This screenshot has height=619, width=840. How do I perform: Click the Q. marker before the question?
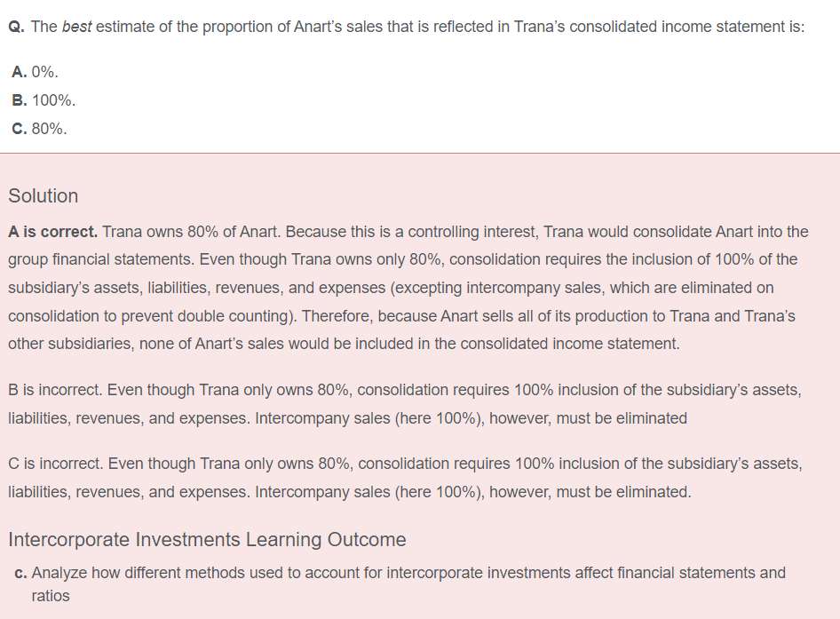tap(16, 27)
